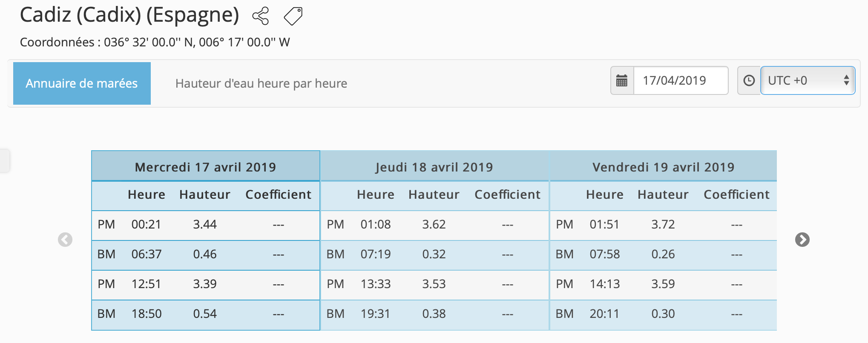Image resolution: width=868 pixels, height=343 pixels.
Task: Select the Annuaire de marées tab
Action: coord(82,83)
